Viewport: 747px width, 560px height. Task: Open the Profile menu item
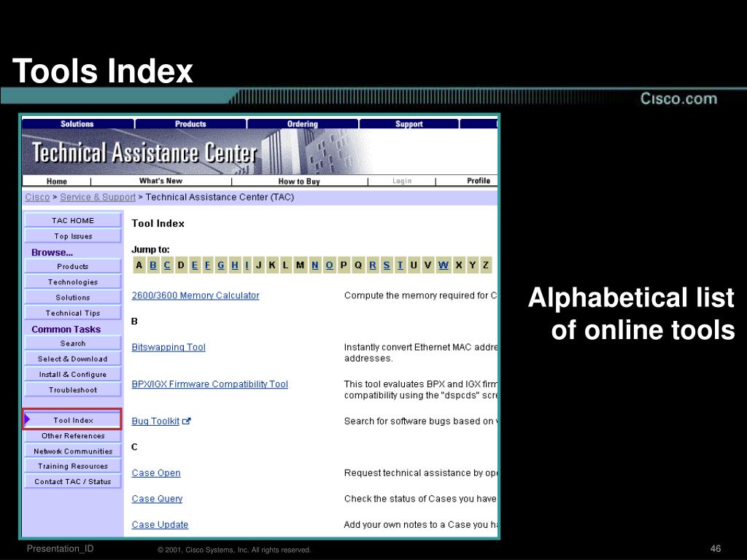[479, 181]
